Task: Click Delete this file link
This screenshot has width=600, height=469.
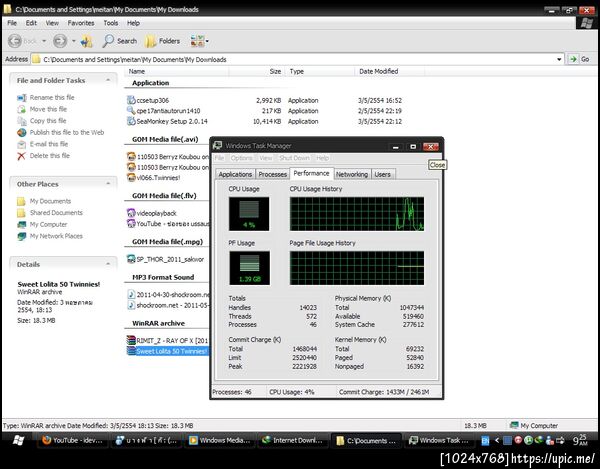Action: point(50,156)
